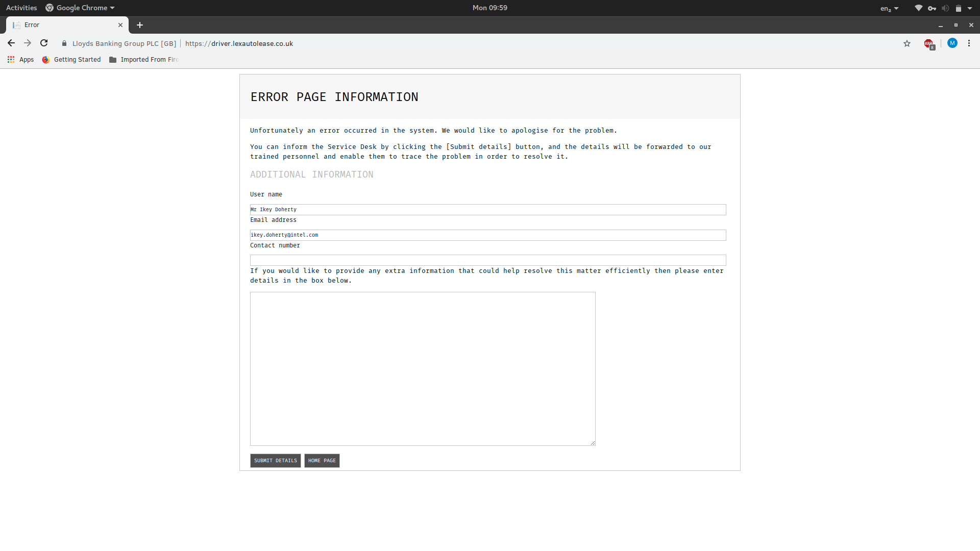Click the VPN key status icon
Image resolution: width=980 pixels, height=551 pixels.
point(932,8)
